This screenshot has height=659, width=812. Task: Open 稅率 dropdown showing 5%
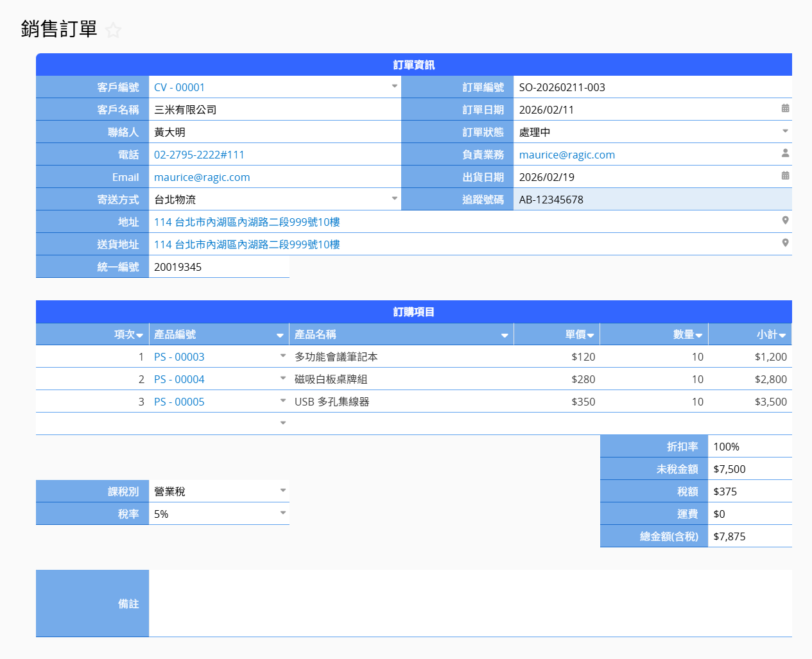[x=283, y=513]
